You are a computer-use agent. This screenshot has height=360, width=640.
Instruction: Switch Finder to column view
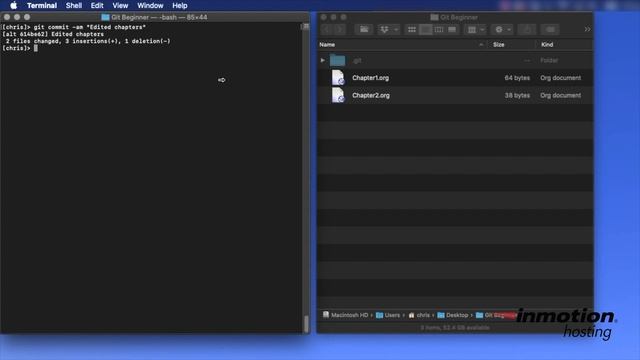(439, 29)
